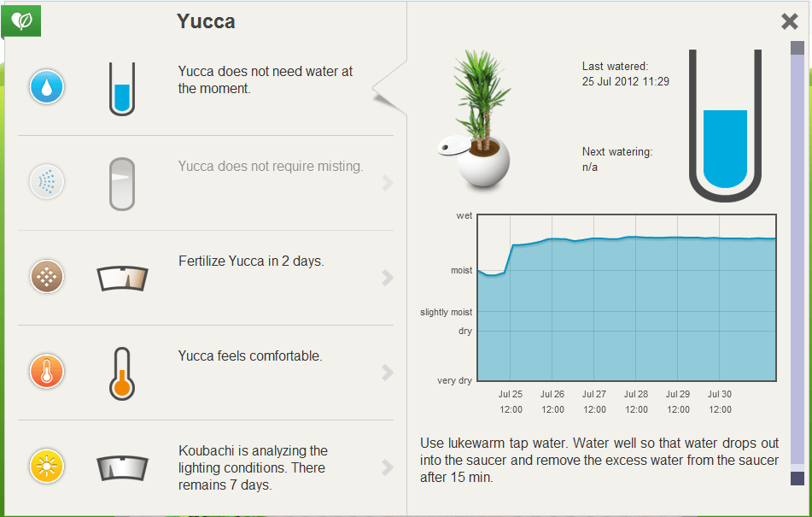Click the light analysis dial gauge

(123, 468)
